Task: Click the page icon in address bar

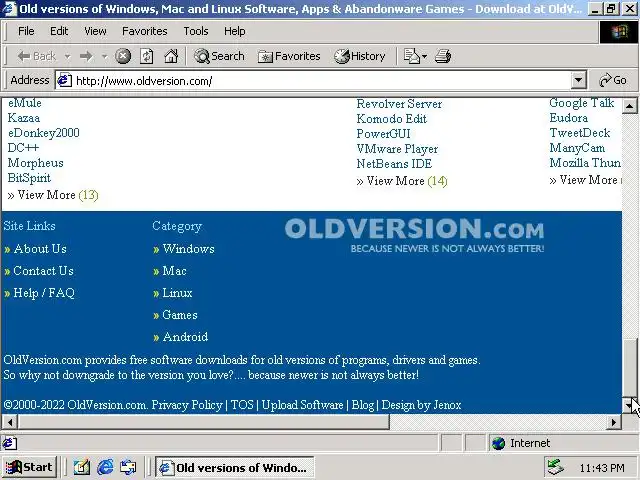Action: coord(64,80)
